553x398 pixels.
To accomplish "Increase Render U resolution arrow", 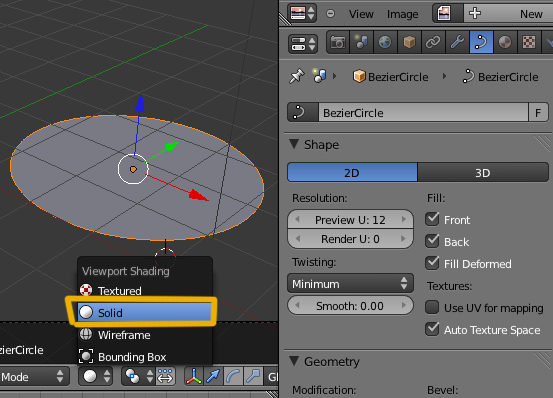I will click(404, 239).
